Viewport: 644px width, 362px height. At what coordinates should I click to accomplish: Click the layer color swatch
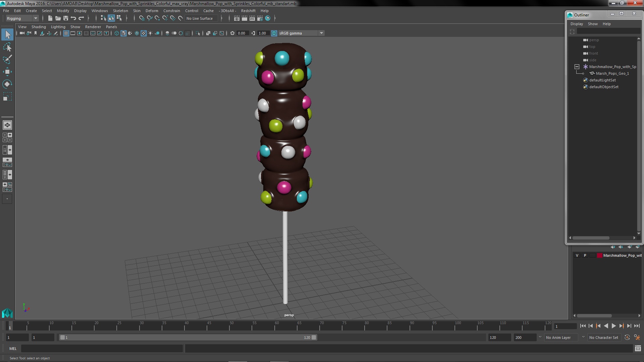click(x=599, y=255)
